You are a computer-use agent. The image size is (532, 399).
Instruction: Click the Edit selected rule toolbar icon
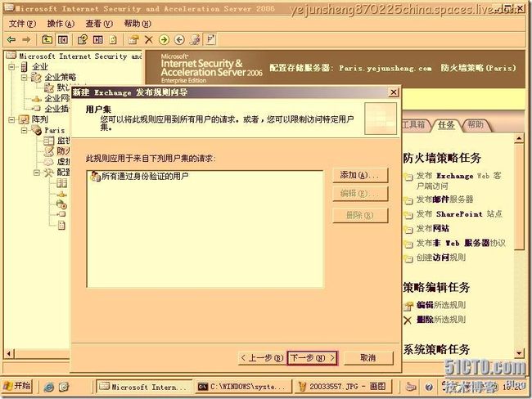pos(133,40)
